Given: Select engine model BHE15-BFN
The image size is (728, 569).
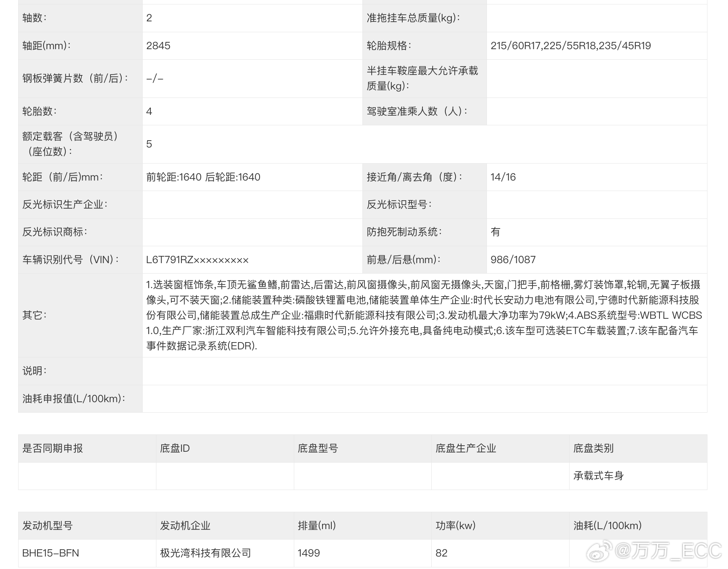Looking at the screenshot, I should tap(50, 553).
